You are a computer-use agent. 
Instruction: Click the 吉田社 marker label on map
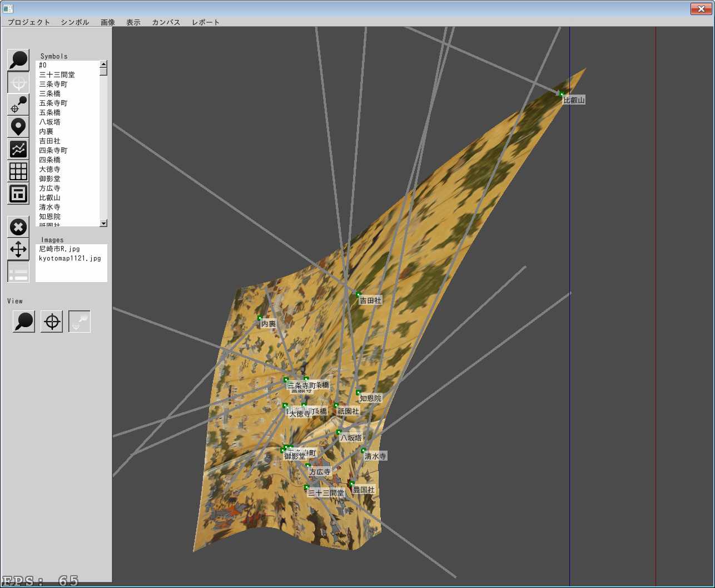[x=370, y=300]
